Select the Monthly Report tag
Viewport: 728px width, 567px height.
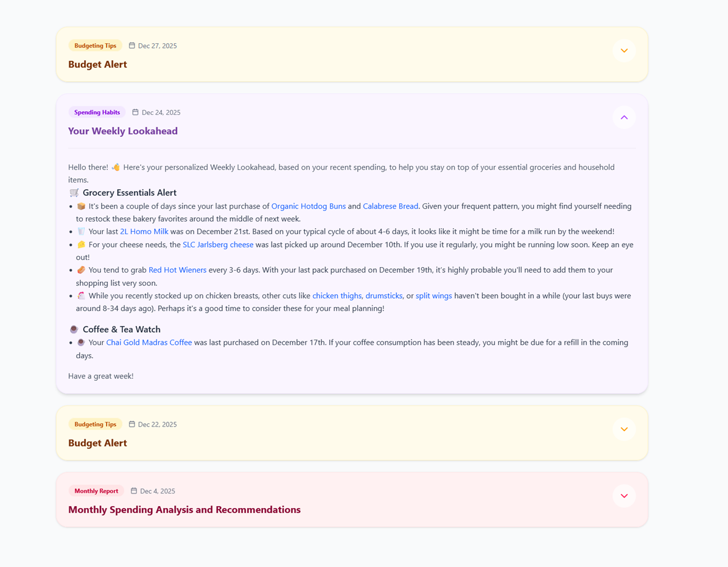(x=96, y=491)
